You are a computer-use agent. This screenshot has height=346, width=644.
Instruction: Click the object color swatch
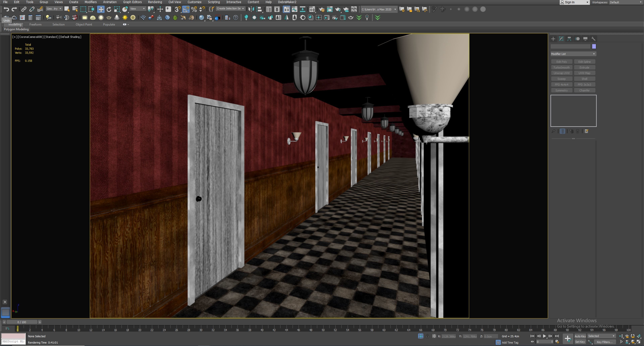tap(594, 46)
